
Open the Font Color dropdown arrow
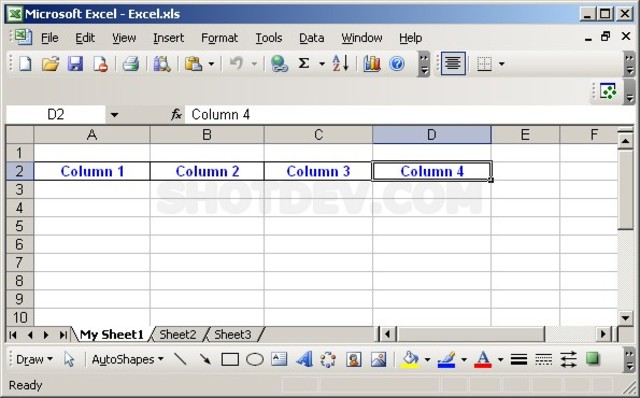[x=500, y=360]
